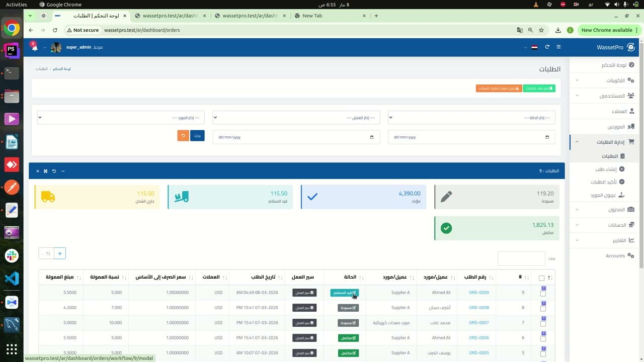Tick the select-all checkbox in table header
Viewport: 644px width, 362px height.
[541, 278]
